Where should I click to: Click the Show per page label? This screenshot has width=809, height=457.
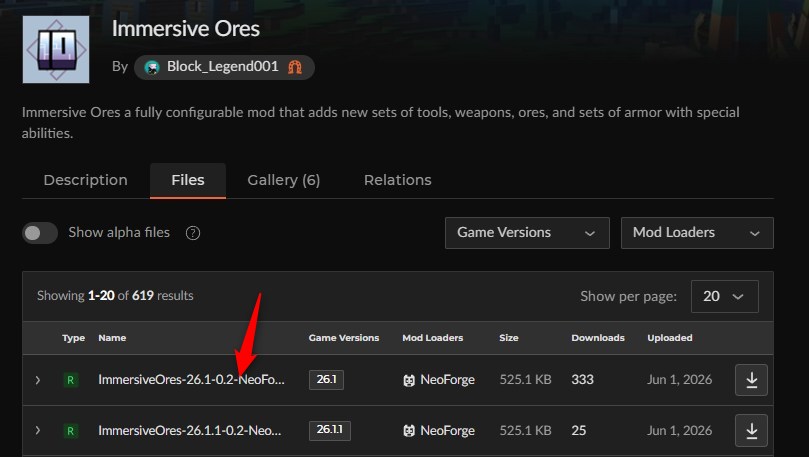click(628, 297)
